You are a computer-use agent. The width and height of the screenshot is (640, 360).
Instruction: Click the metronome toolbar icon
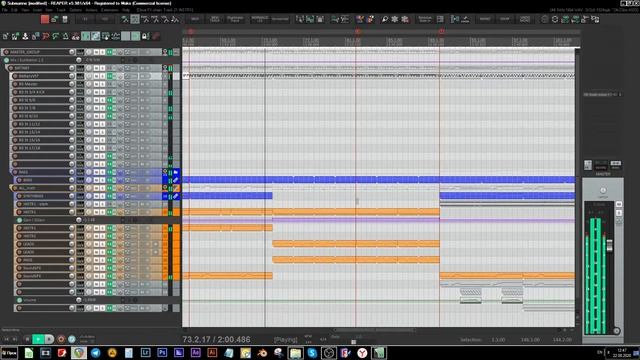click(x=65, y=36)
